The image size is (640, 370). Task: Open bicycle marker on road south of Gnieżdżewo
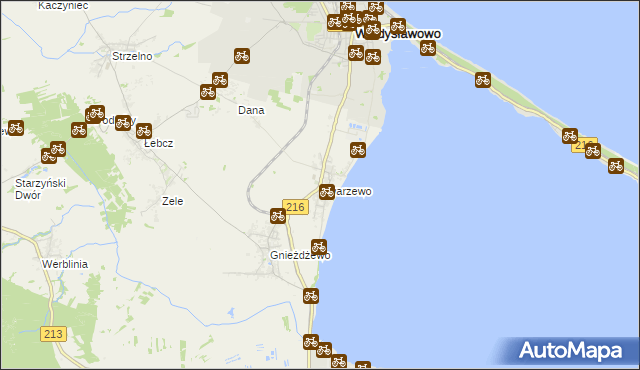pyautogui.click(x=311, y=296)
